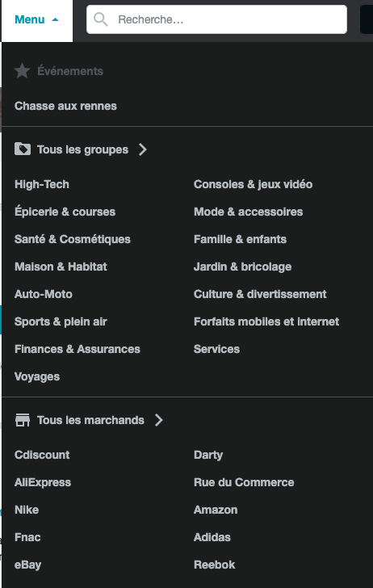This screenshot has width=373, height=588.
Task: Visit the Cdiscount merchant page
Action: coord(42,455)
